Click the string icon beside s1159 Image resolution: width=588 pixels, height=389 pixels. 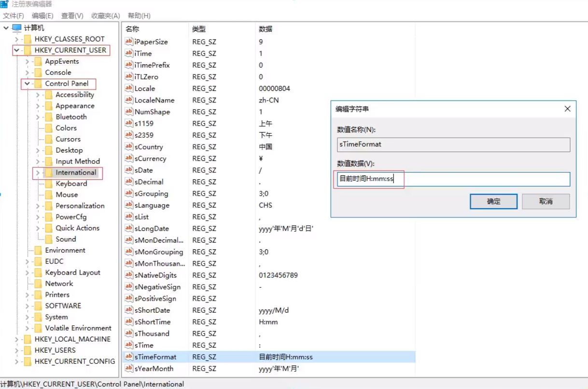point(129,123)
